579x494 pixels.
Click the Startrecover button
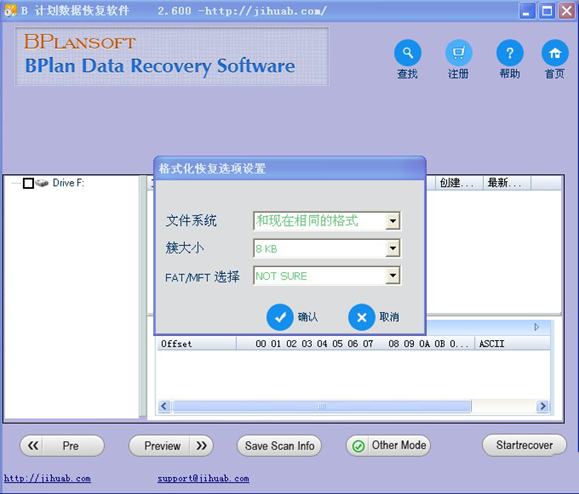(x=524, y=445)
